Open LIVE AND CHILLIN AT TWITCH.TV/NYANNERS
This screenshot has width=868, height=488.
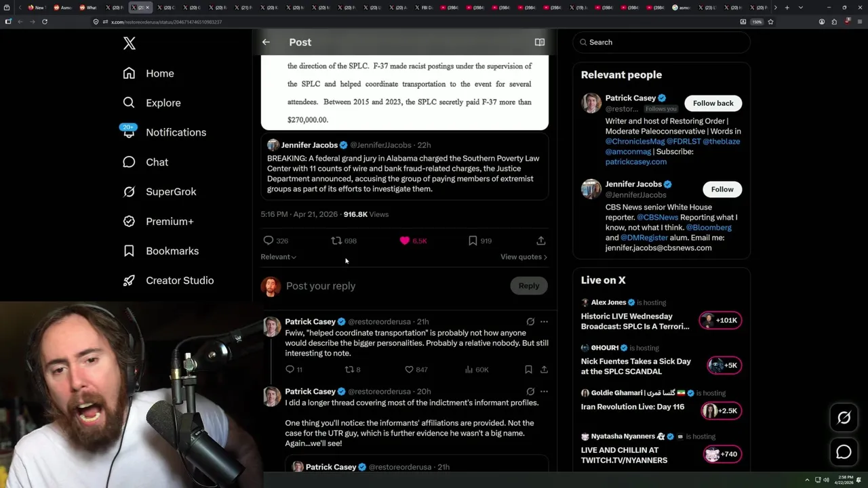pos(624,455)
